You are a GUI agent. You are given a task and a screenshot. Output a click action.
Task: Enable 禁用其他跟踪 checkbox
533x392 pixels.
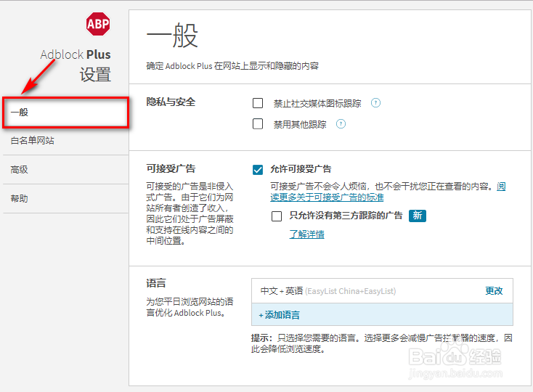pos(258,124)
